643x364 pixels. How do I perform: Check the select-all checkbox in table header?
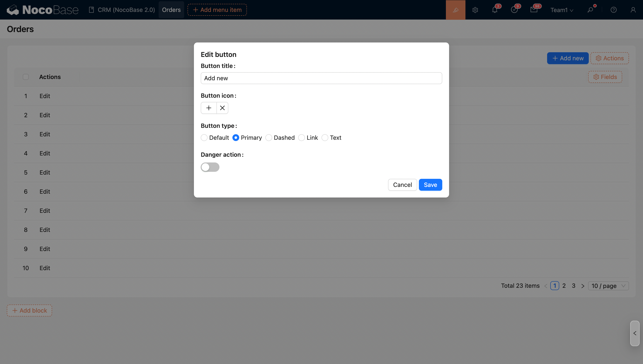point(26,77)
